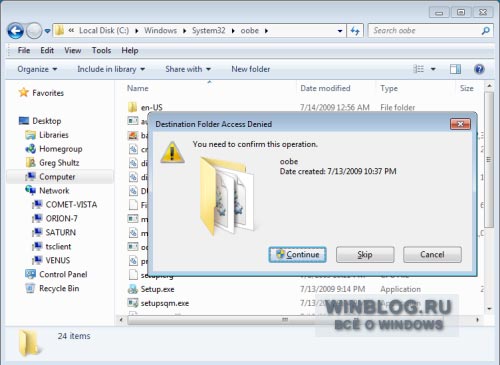Viewport: 500px width, 365px height.
Task: Click the scroll up arrow of file list
Action: click(489, 86)
